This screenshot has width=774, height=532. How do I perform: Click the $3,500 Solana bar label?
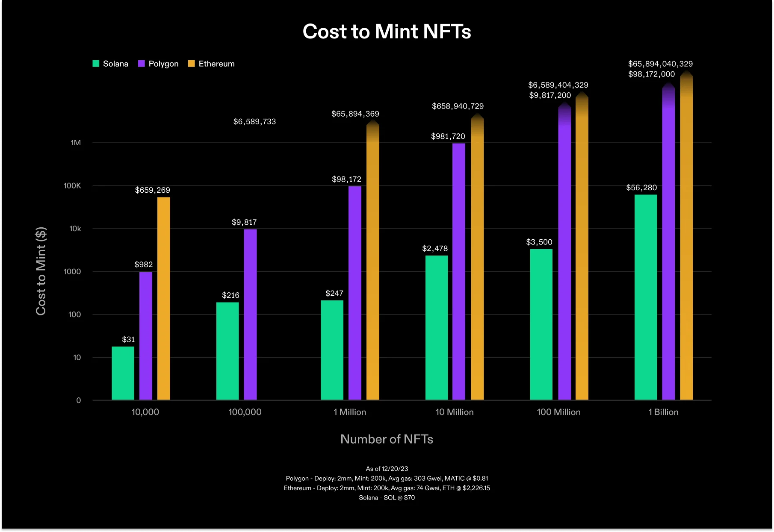539,242
